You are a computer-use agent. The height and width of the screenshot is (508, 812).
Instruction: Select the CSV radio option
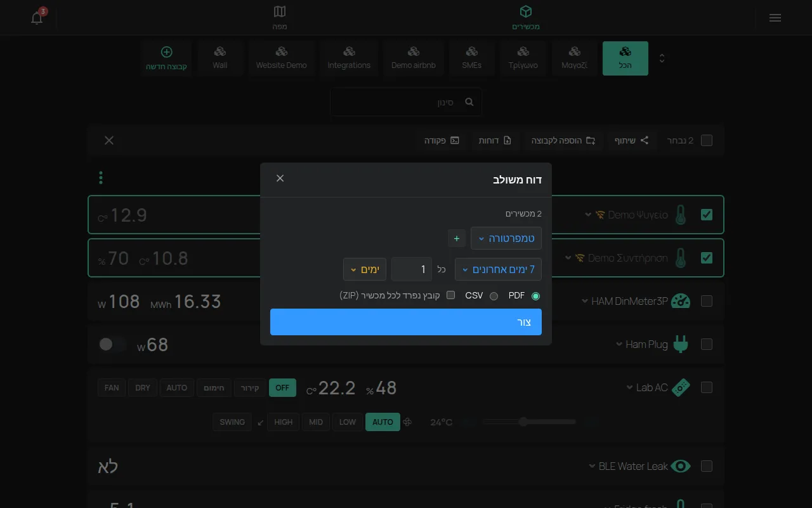(x=494, y=296)
